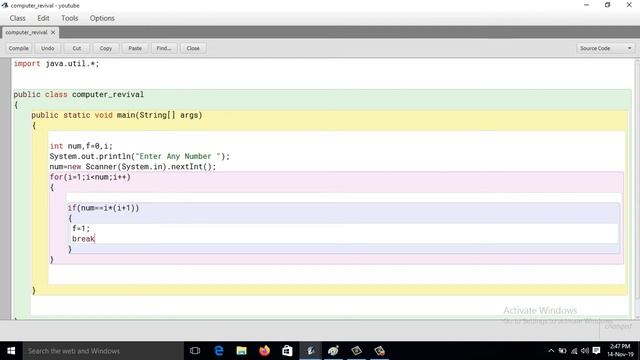Click the taskbar app icon right of BlueJ

point(333,351)
